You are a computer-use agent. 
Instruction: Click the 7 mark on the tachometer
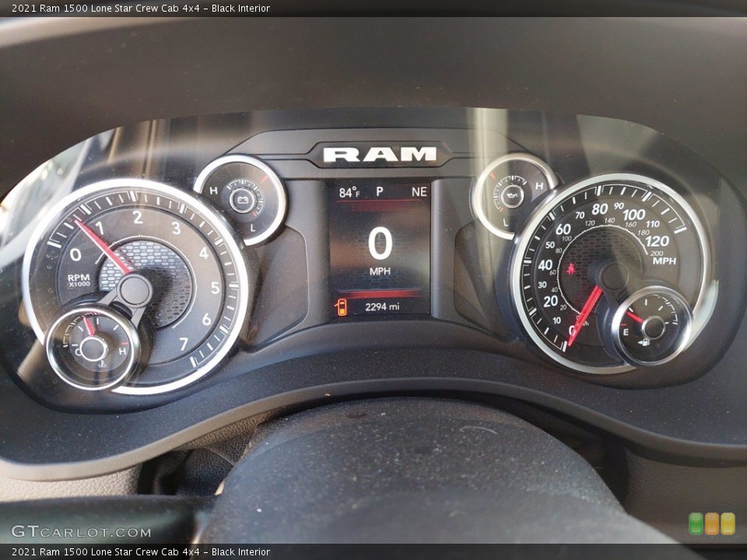coord(184,343)
